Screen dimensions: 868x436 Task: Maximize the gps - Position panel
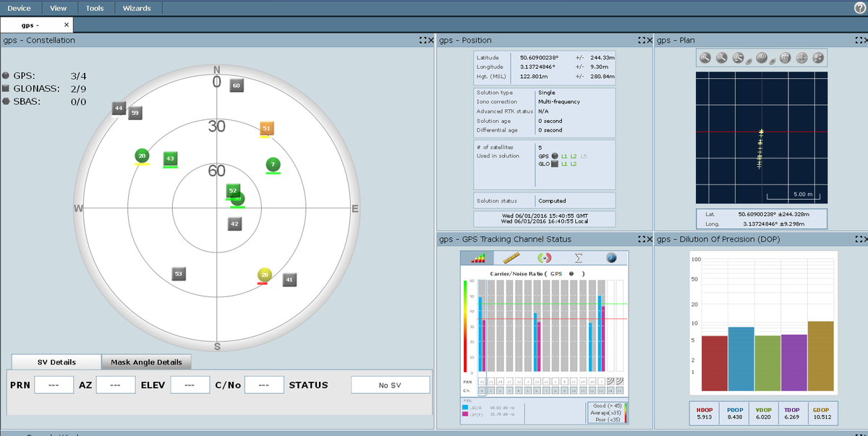tap(642, 40)
